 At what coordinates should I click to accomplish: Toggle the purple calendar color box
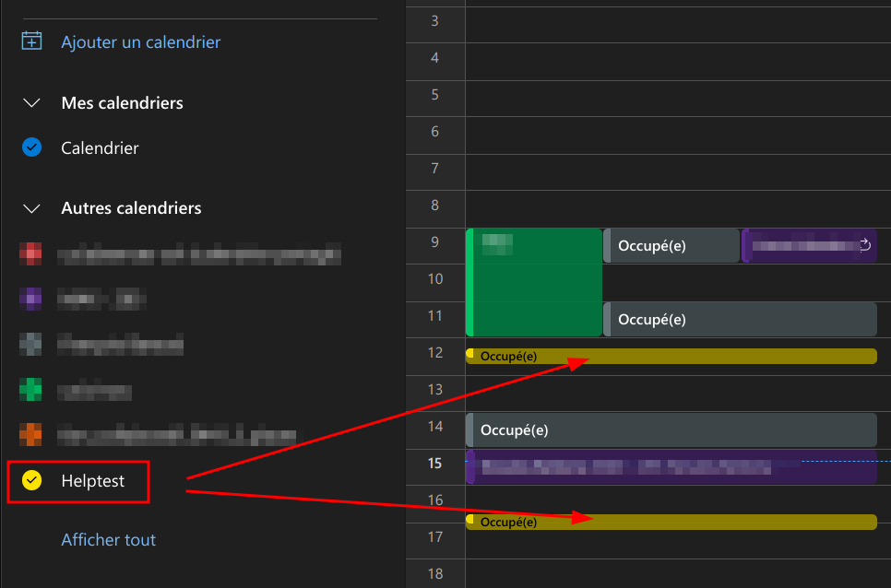[31, 298]
